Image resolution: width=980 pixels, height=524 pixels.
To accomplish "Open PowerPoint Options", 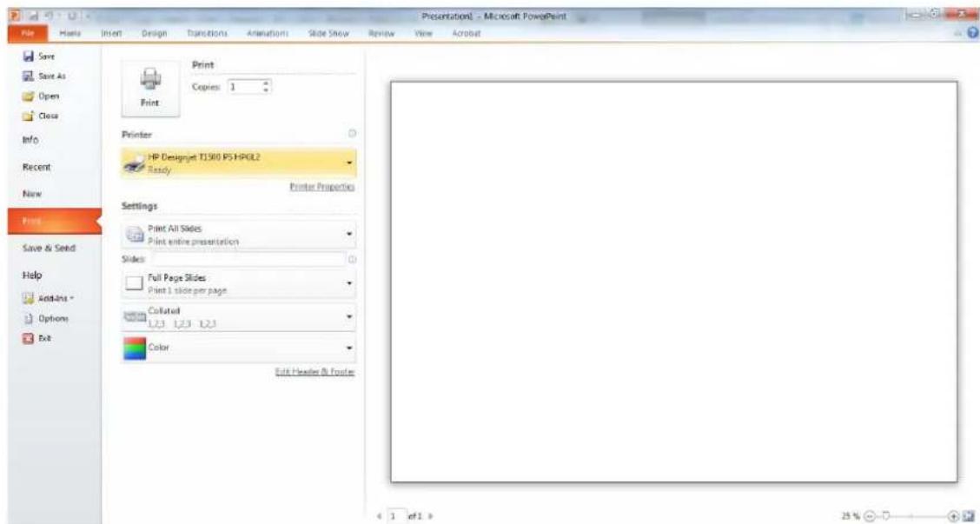I will coord(45,318).
